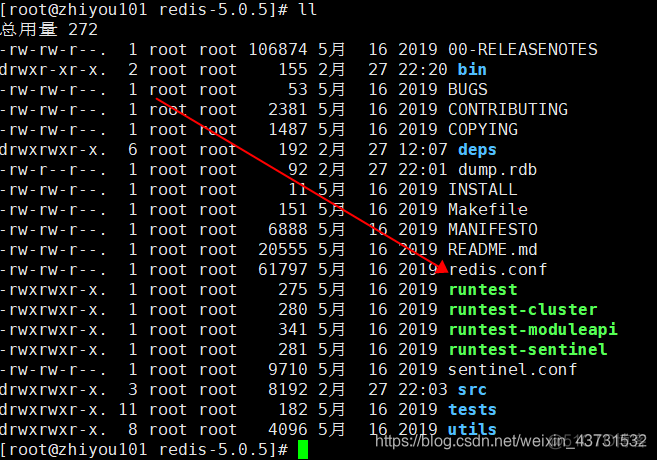Click the sentinel.conf file name
Image resolution: width=657 pixels, height=460 pixels.
click(512, 370)
